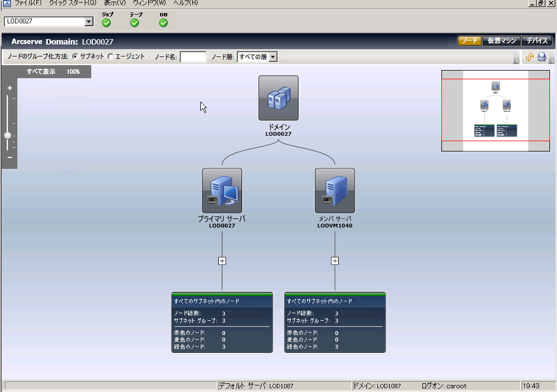Select the member server LODVM1040 icon
The height and width of the screenshot is (392, 557).
click(x=335, y=191)
